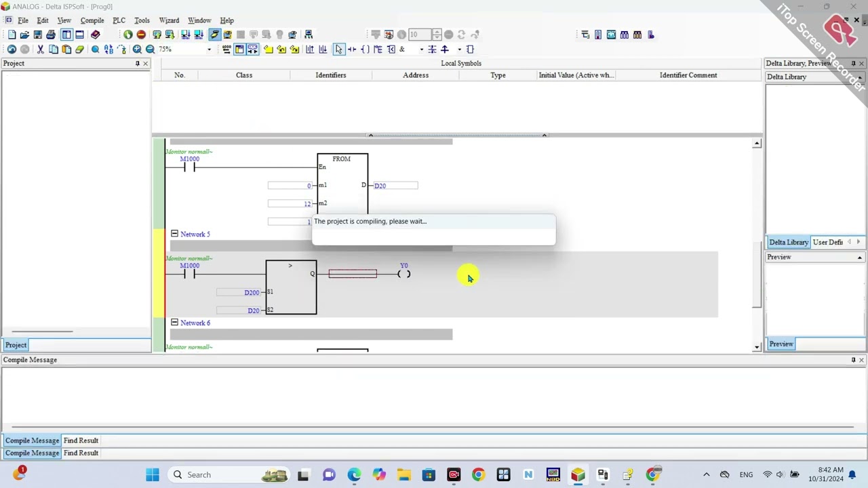The image size is (868, 488).
Task: Open File Explorer from the taskbar
Action: click(403, 474)
